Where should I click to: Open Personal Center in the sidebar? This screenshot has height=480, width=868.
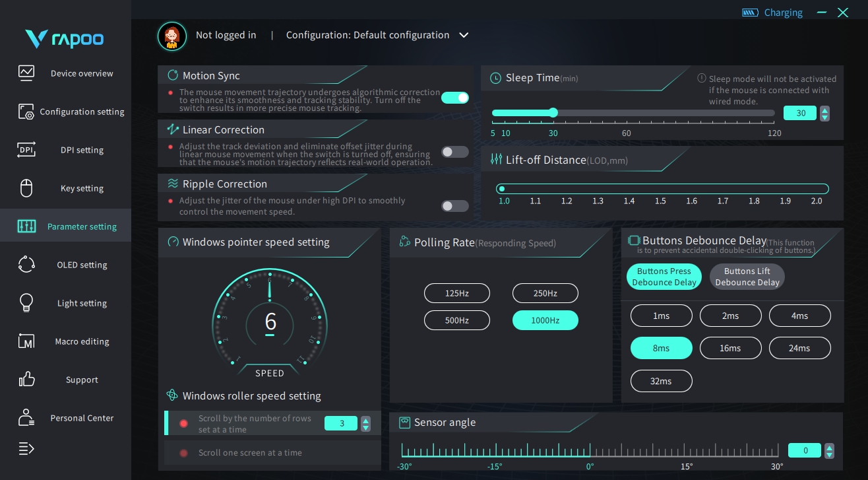pos(66,418)
